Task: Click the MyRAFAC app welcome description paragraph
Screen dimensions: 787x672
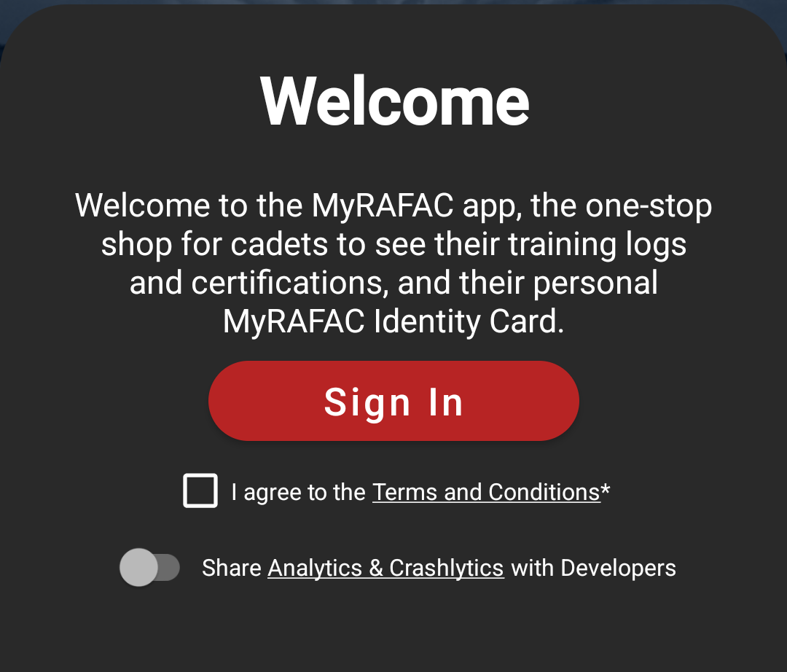Action: pyautogui.click(x=393, y=263)
